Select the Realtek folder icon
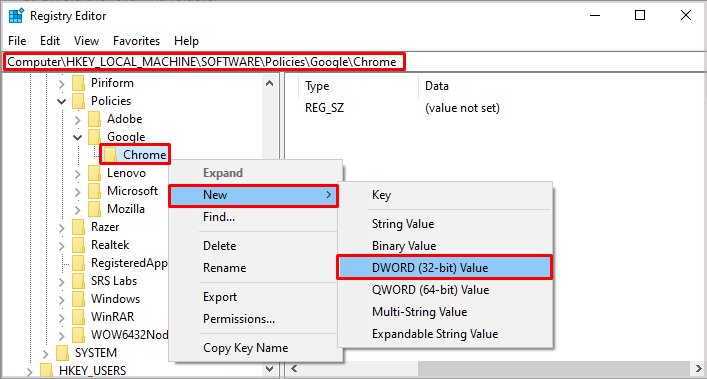The width and height of the screenshot is (707, 379). (x=78, y=246)
